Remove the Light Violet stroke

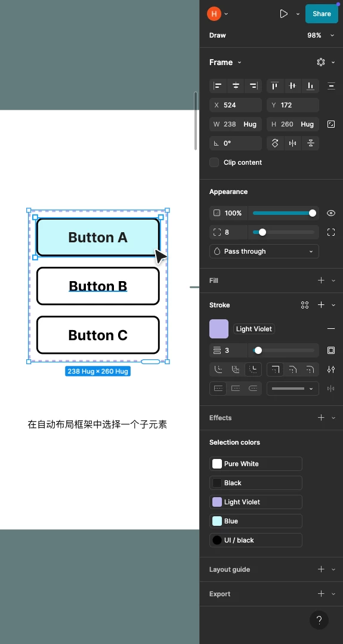pos(330,329)
